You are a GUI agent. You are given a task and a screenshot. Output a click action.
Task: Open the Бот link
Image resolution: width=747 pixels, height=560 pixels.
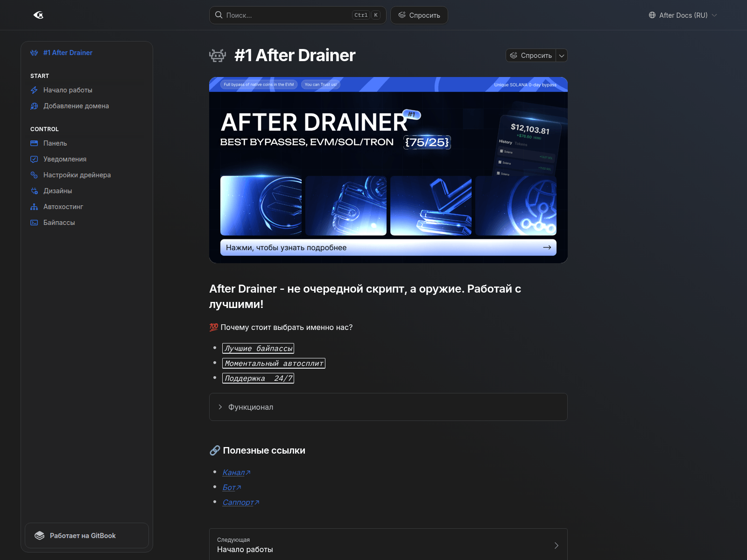[229, 487]
